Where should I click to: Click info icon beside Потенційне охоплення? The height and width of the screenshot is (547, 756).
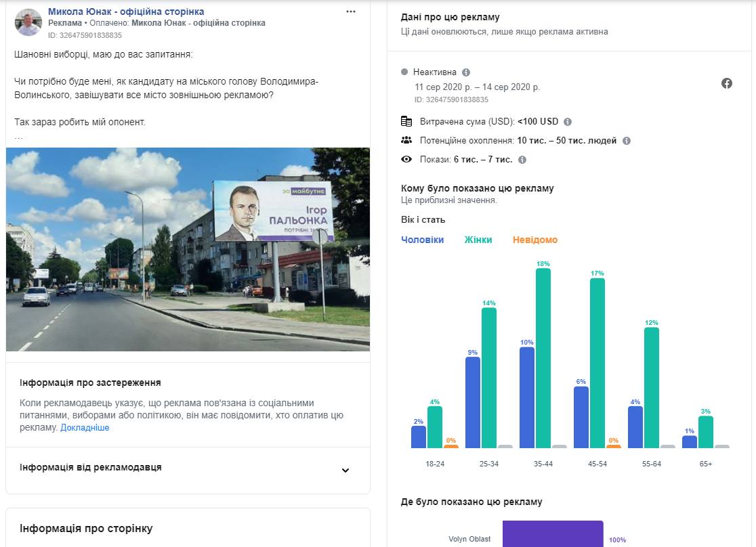tap(627, 141)
